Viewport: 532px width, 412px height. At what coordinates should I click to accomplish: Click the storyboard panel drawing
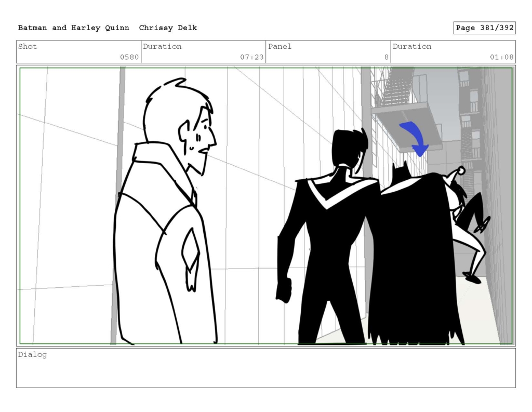coord(266,206)
